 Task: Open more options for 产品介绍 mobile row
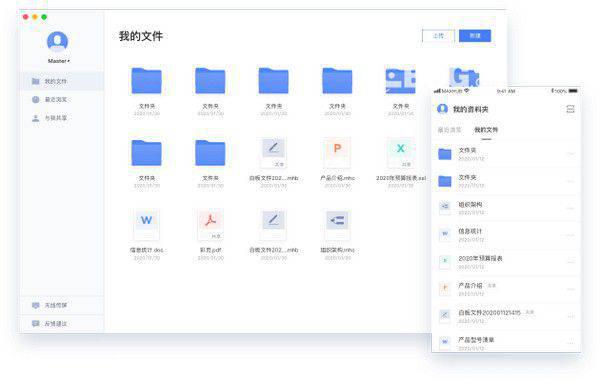570,290
